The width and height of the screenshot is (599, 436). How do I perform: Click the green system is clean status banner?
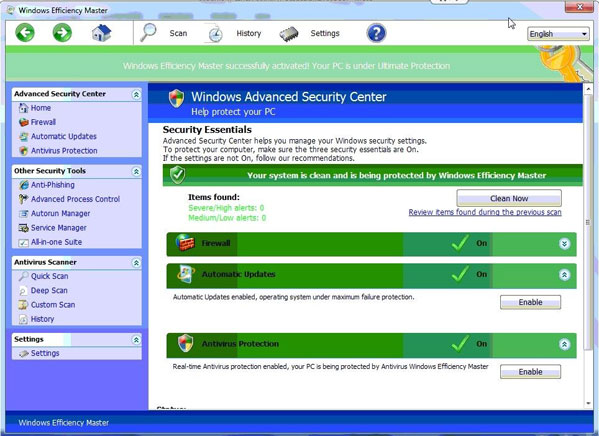372,175
